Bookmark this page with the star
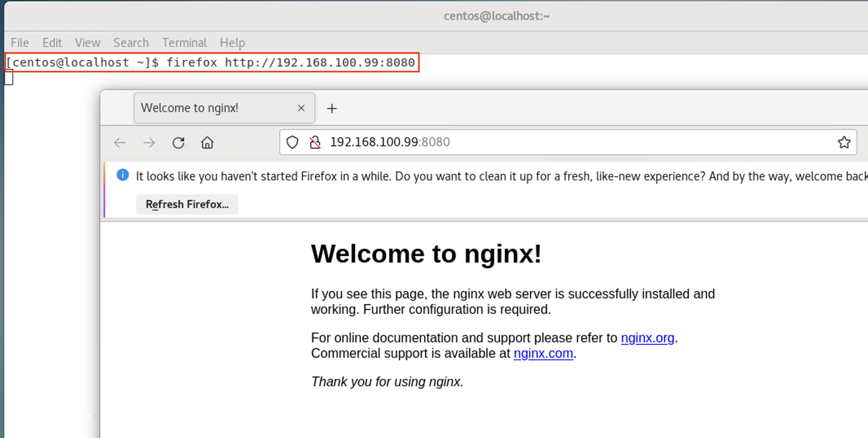Screen dimensions: 868x438 [x=844, y=142]
